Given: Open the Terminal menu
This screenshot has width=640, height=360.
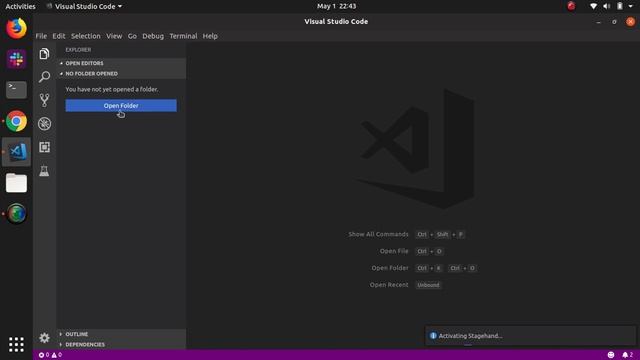Looking at the screenshot, I should click(183, 36).
